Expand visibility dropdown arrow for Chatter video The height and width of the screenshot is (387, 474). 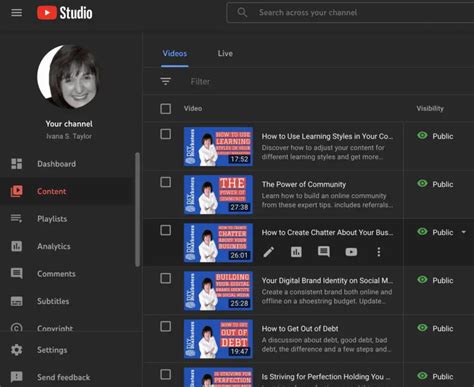tap(464, 232)
